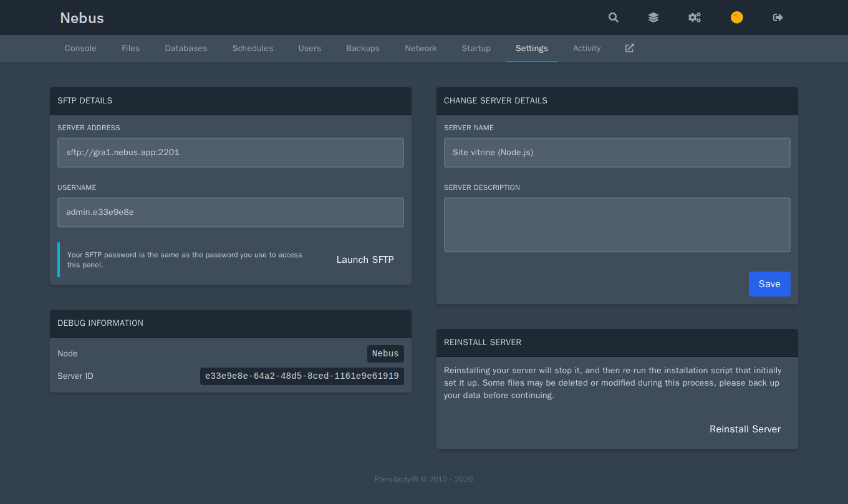Open account via orange avatar icon
848x504 pixels.
[x=737, y=17]
